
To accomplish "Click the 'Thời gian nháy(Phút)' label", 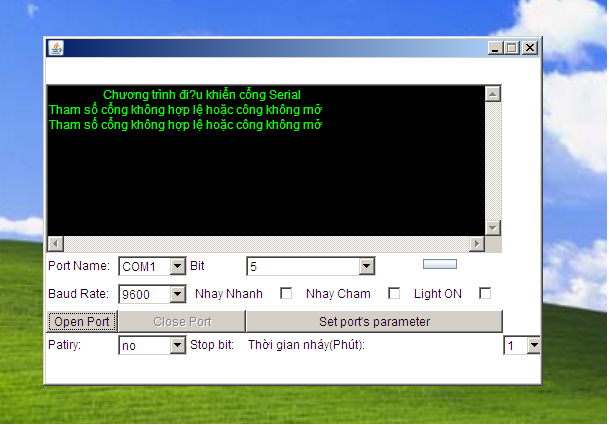I will tap(306, 345).
